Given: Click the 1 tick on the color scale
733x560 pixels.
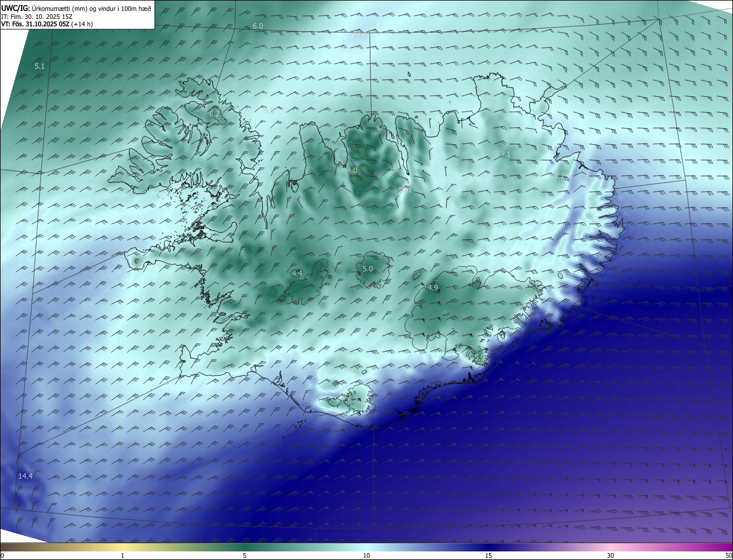Looking at the screenshot, I should 123,555.
